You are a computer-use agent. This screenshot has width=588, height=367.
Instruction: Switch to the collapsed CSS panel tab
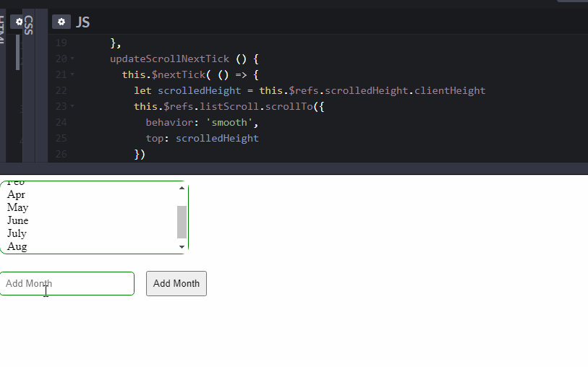click(28, 25)
